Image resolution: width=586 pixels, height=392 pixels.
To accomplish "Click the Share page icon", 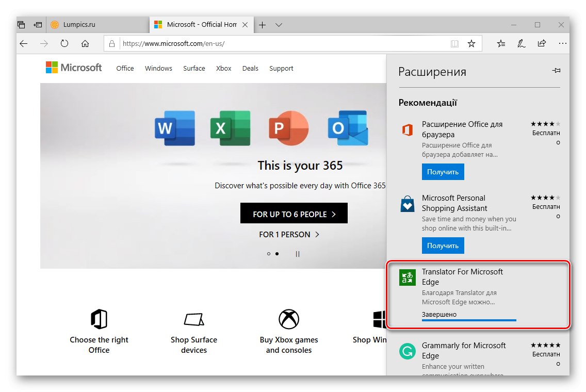I will click(x=542, y=44).
